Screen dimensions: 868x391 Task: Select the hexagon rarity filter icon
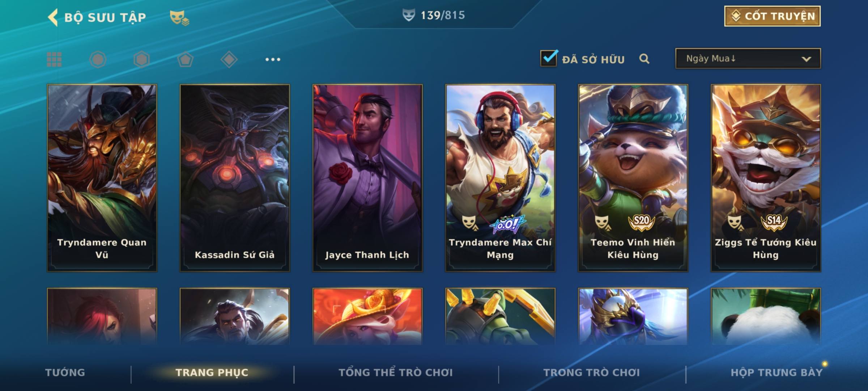pyautogui.click(x=141, y=59)
